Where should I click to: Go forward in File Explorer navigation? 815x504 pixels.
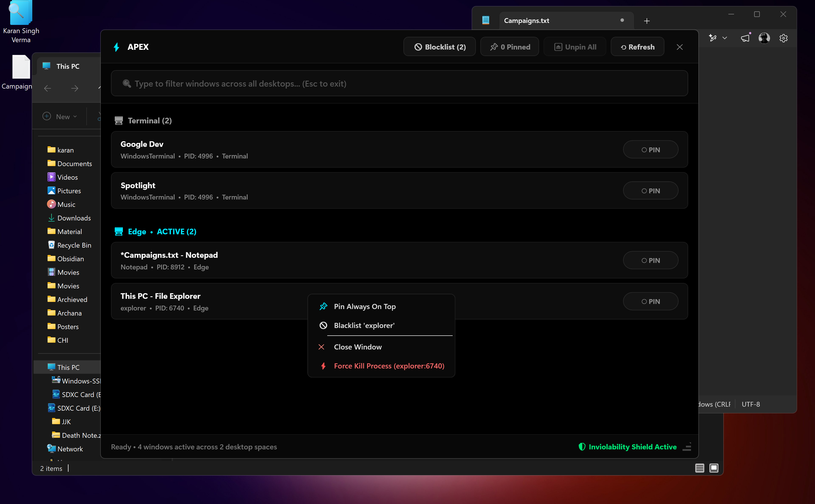[75, 88]
